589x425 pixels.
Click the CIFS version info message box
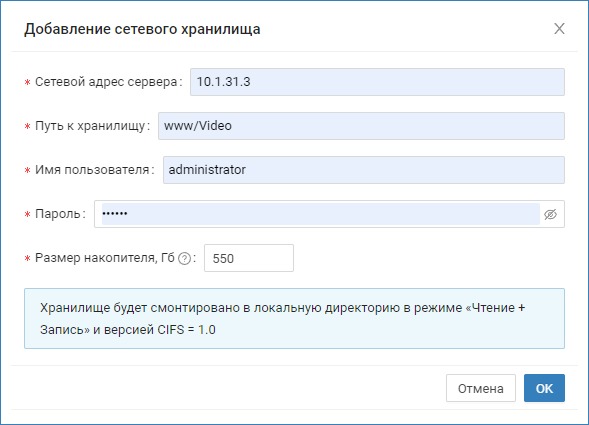pyautogui.click(x=294, y=319)
